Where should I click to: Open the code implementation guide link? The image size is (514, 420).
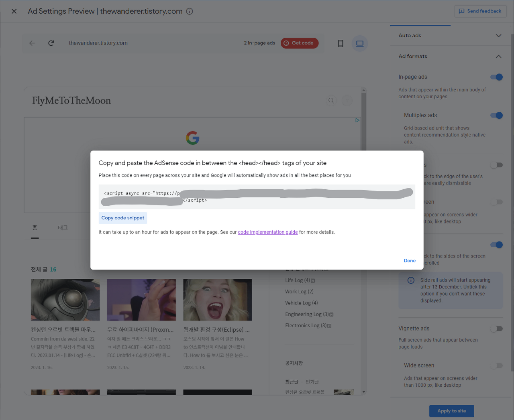(268, 232)
